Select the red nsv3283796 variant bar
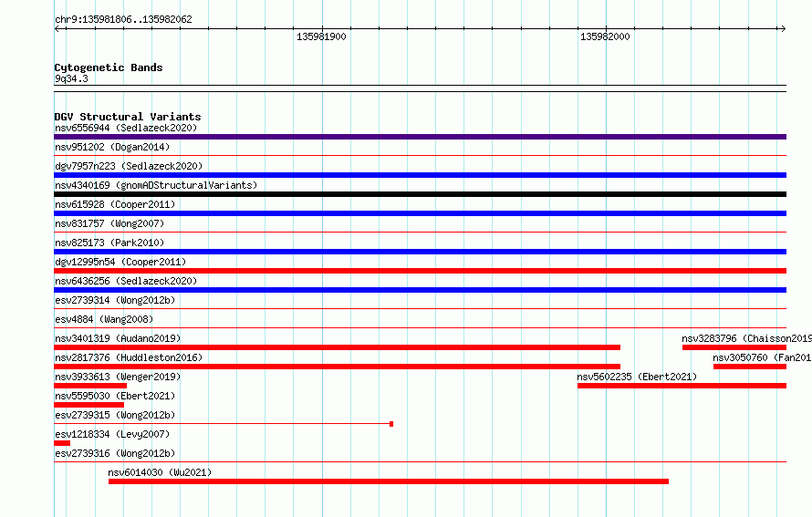812x517 pixels. [734, 347]
